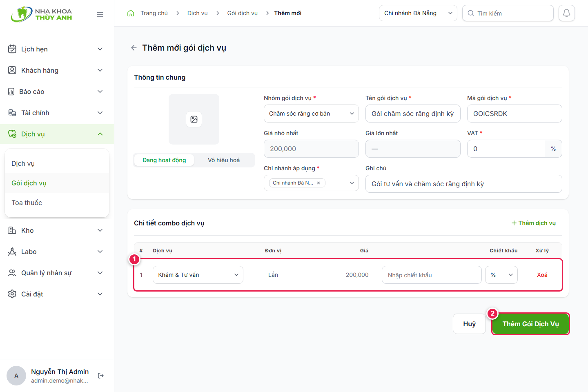Image resolution: width=588 pixels, height=392 pixels.
Task: Click the Mã gói dịch vụ field
Action: (x=514, y=114)
